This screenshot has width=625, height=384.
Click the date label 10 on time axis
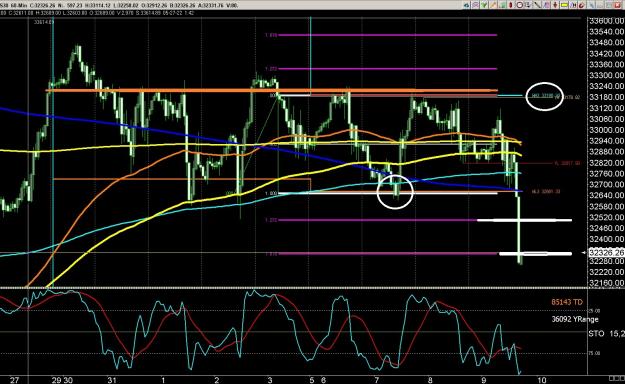click(x=541, y=380)
